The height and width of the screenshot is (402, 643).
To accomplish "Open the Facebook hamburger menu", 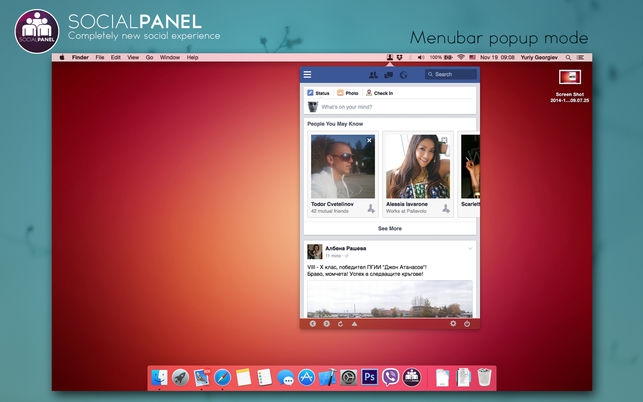I will pyautogui.click(x=307, y=74).
